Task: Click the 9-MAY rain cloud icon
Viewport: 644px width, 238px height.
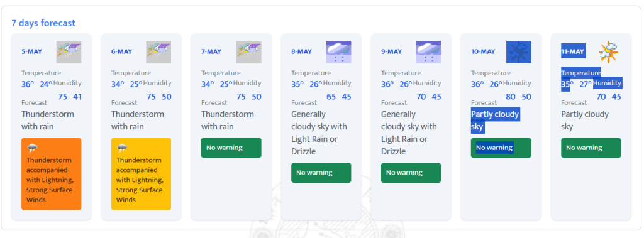Action: 428,51
